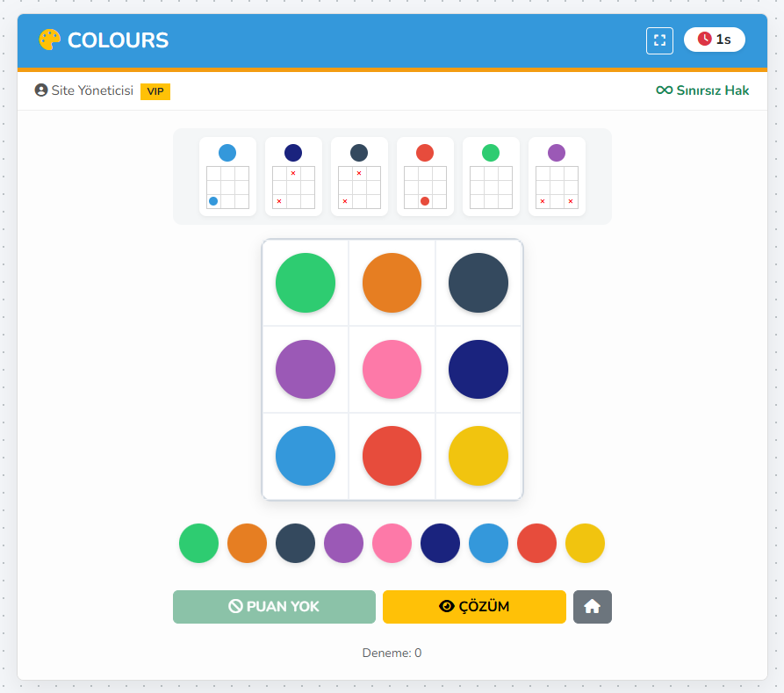Image resolution: width=784 pixels, height=693 pixels.
Task: Select the yellow circle in the bottom-right cell
Action: click(478, 456)
